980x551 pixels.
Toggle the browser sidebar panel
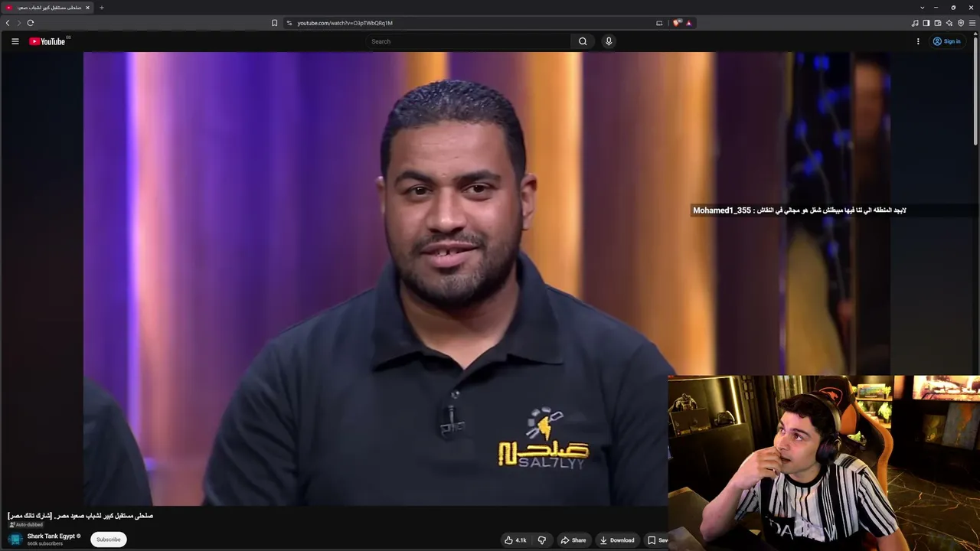[926, 23]
